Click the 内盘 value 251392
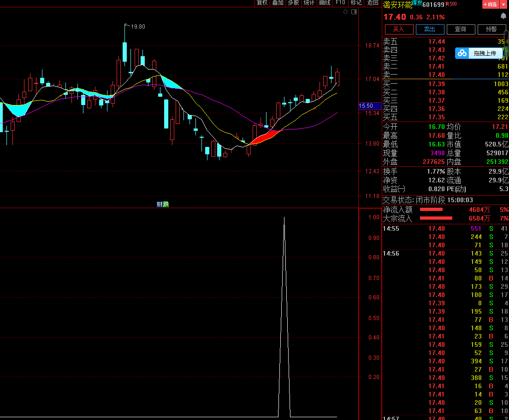Image resolution: width=509 pixels, height=420 pixels. (x=497, y=162)
